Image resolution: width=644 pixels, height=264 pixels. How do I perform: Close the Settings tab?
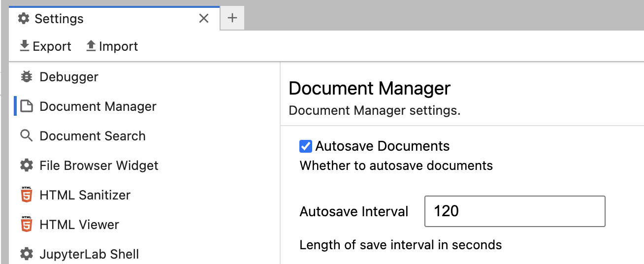pos(204,19)
